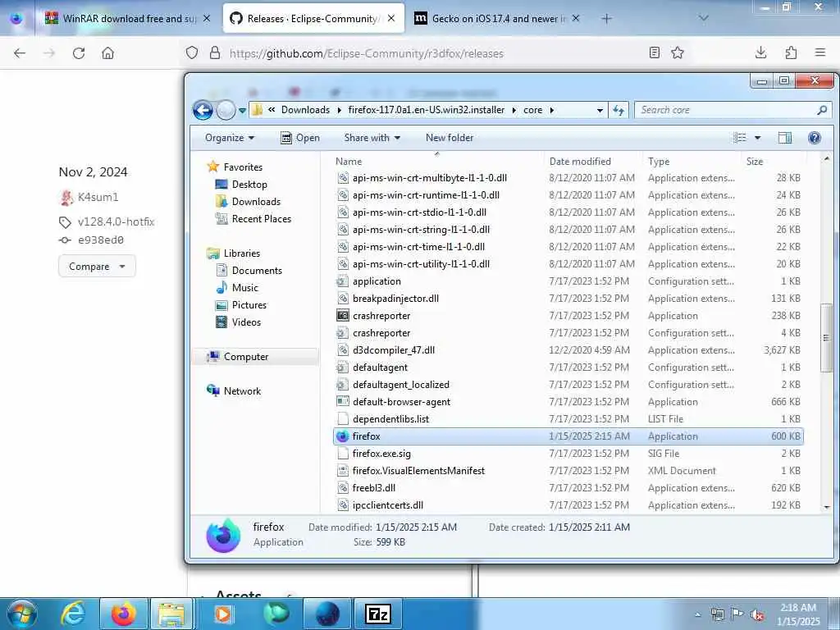Viewport: 840px width, 630px height.
Task: Click the shield tracking protection icon
Action: [x=192, y=52]
